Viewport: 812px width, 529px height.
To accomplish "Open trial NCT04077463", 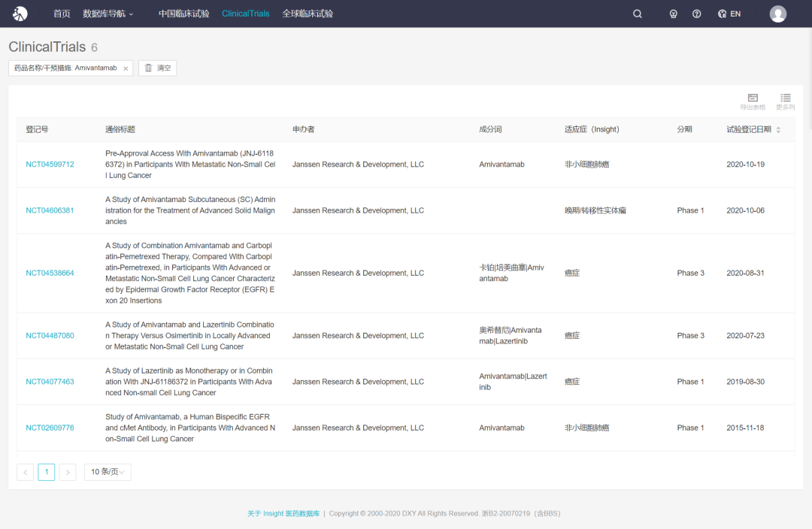I will coord(50,382).
